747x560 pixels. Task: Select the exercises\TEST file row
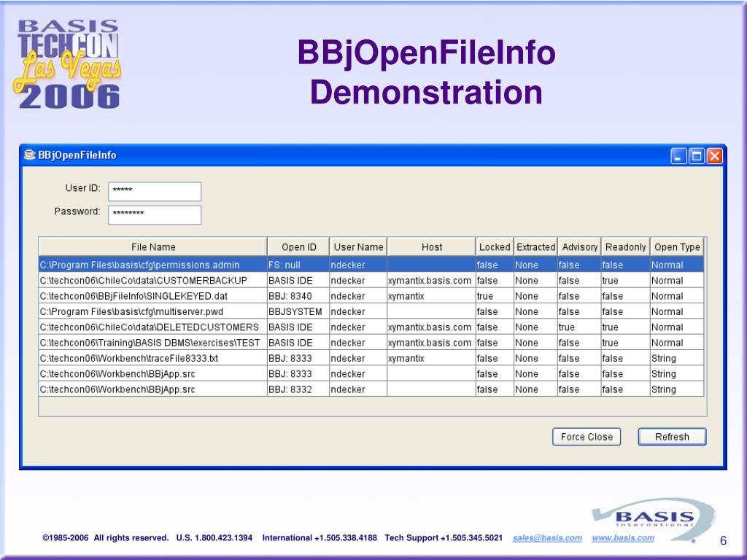tap(371, 343)
